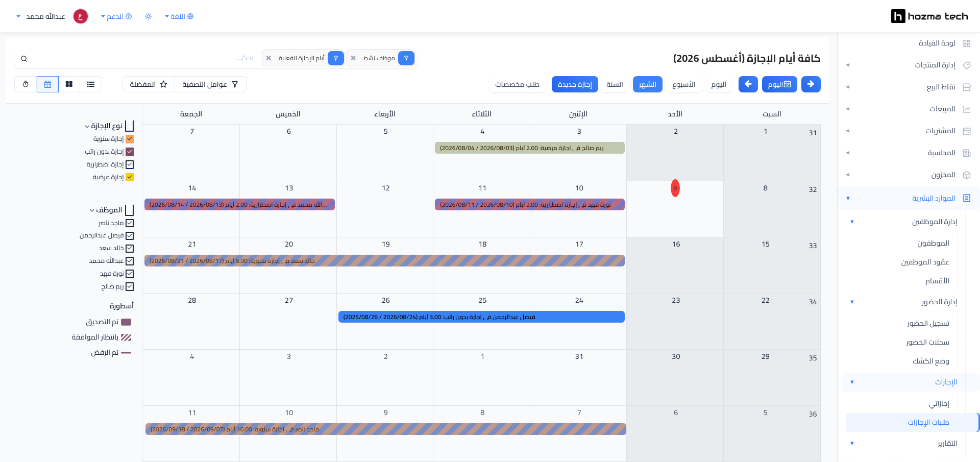Toggle إجازة اضطرارية leave type checkbox

tap(130, 164)
